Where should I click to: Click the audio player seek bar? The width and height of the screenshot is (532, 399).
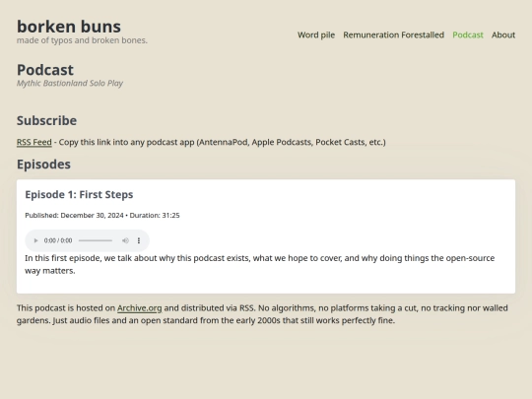(96, 240)
